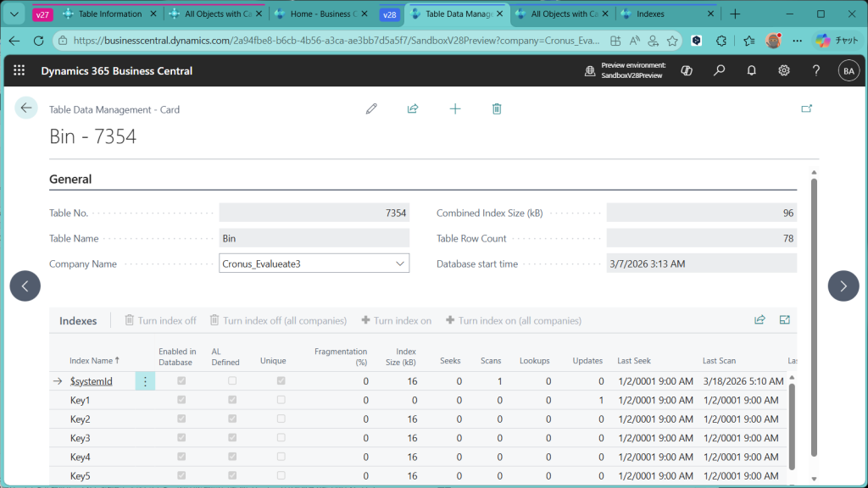This screenshot has height=488, width=868.
Task: Open the Company Name dropdown
Action: pyautogui.click(x=400, y=263)
